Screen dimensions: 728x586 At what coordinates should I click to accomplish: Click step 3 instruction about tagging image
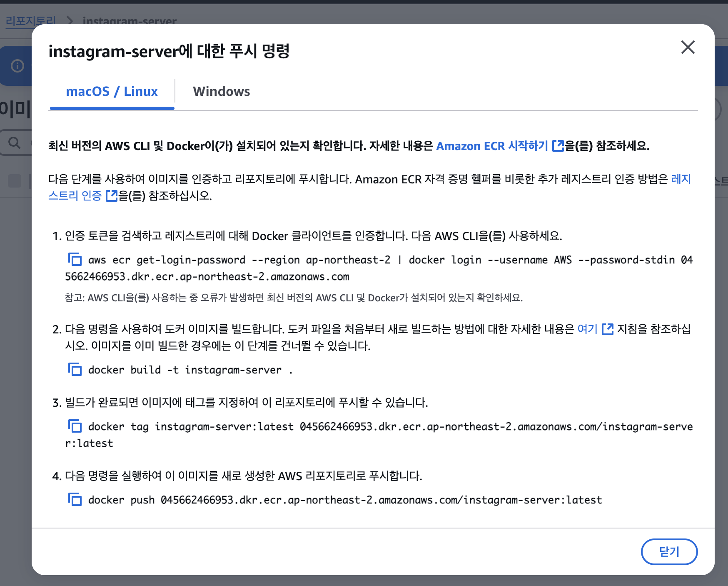(x=246, y=402)
